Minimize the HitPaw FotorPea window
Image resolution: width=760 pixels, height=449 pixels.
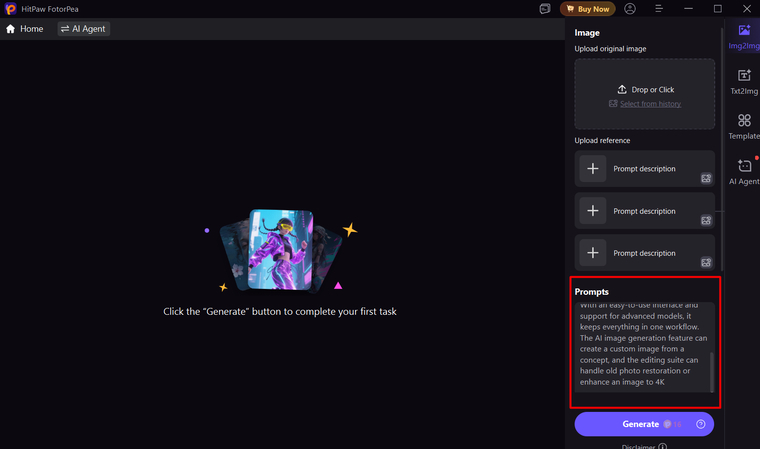point(688,9)
